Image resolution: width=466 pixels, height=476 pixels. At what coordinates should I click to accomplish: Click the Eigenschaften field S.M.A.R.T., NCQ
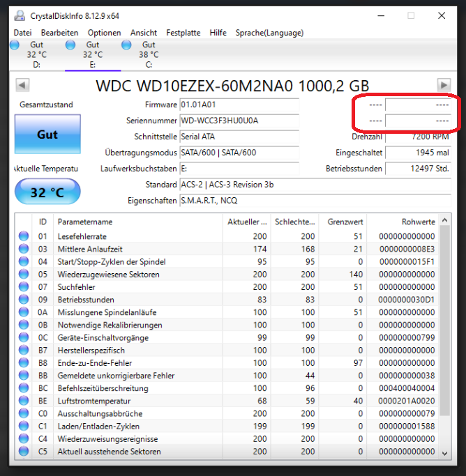pyautogui.click(x=315, y=201)
